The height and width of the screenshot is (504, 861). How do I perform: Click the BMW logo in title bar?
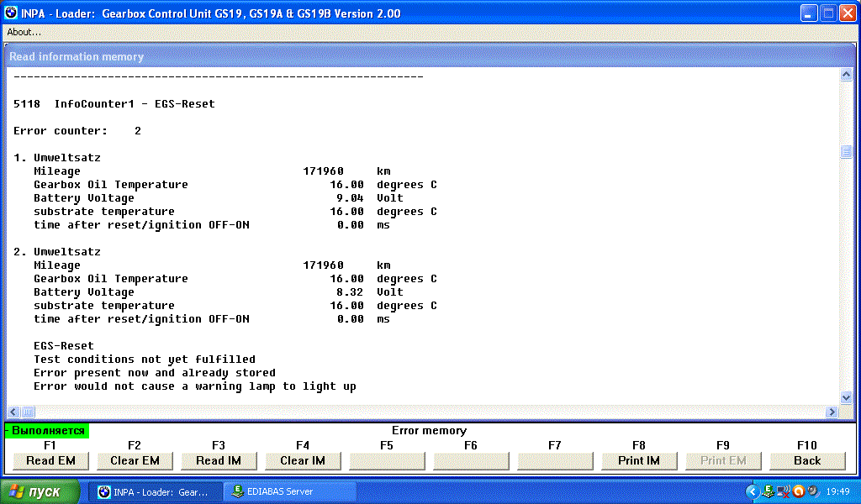pyautogui.click(x=11, y=13)
